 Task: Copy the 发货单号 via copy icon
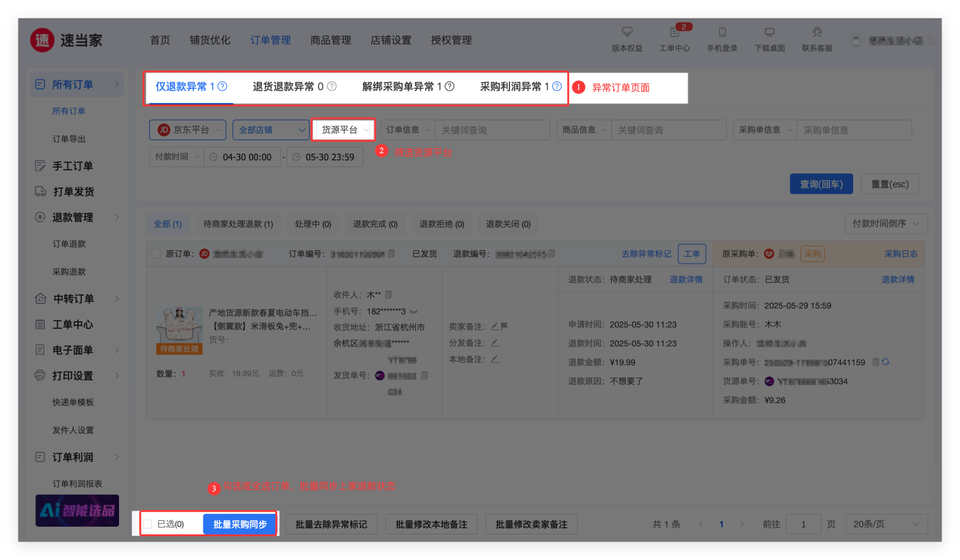(424, 376)
